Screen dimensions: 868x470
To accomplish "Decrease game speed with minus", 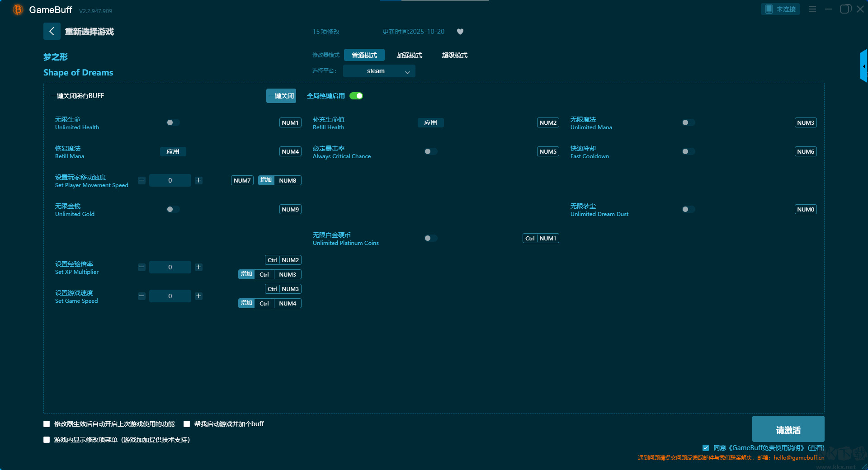I will click(x=142, y=296).
